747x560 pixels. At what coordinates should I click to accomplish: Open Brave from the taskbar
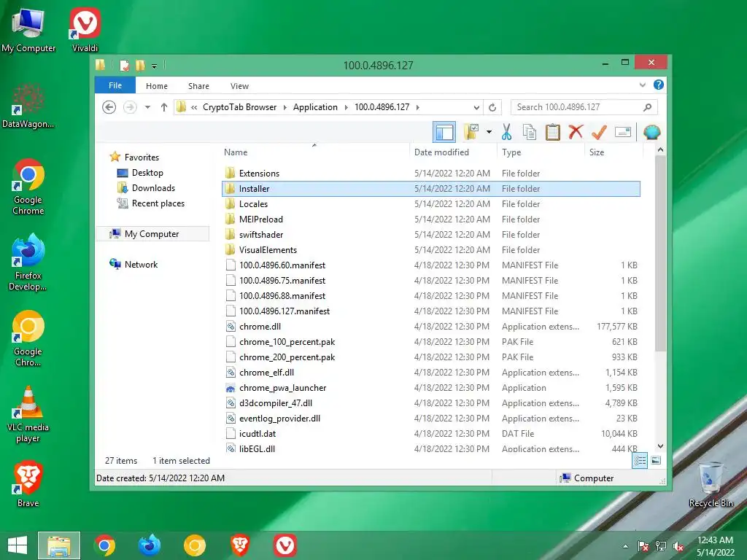240,545
